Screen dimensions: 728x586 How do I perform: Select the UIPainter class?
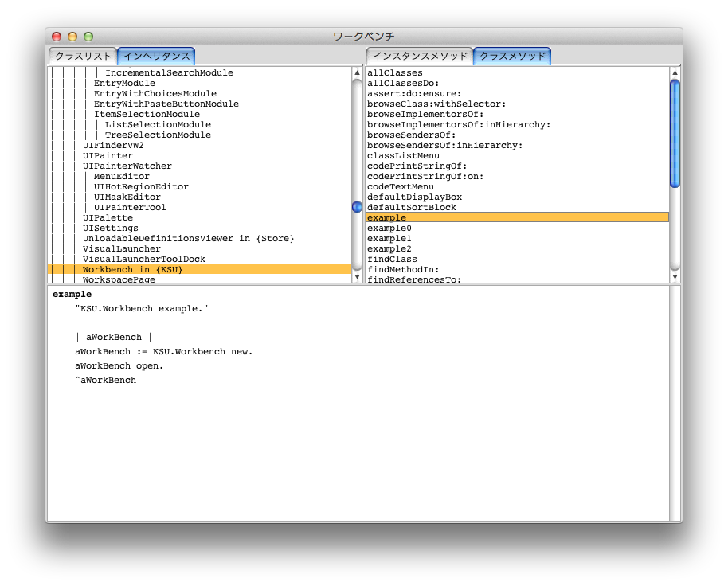click(108, 155)
